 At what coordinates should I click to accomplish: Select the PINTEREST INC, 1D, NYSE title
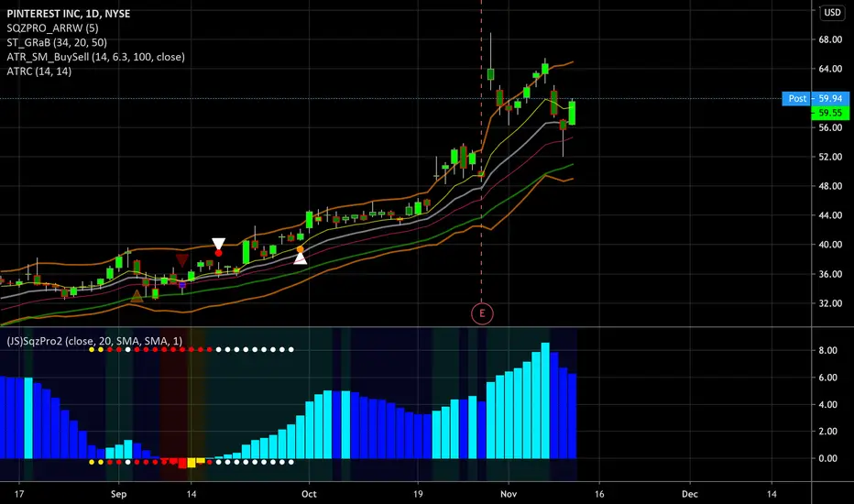coord(69,14)
